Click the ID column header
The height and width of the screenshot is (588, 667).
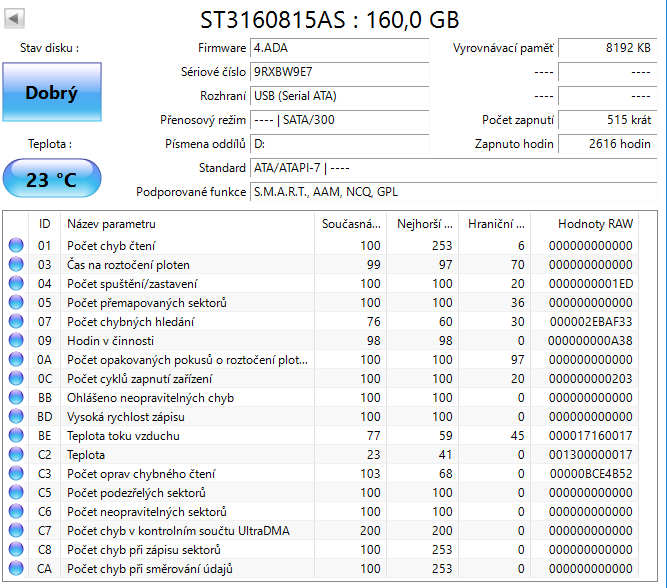pyautogui.click(x=45, y=224)
